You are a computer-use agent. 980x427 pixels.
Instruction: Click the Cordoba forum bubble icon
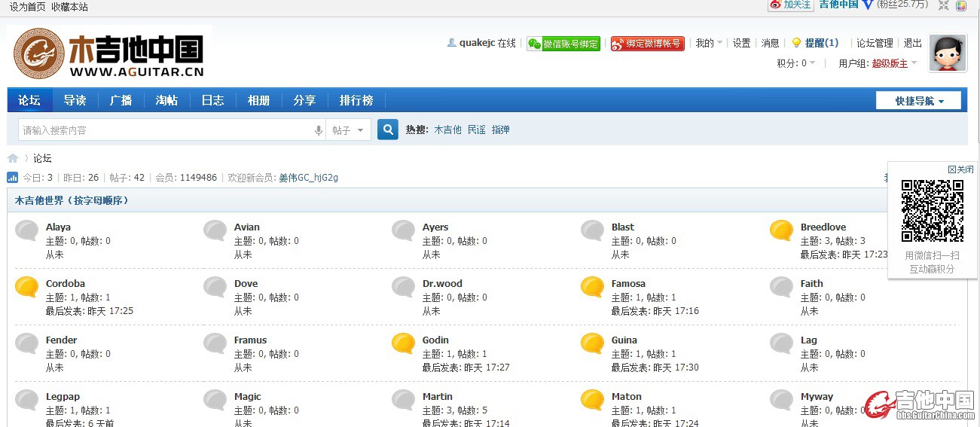click(27, 287)
